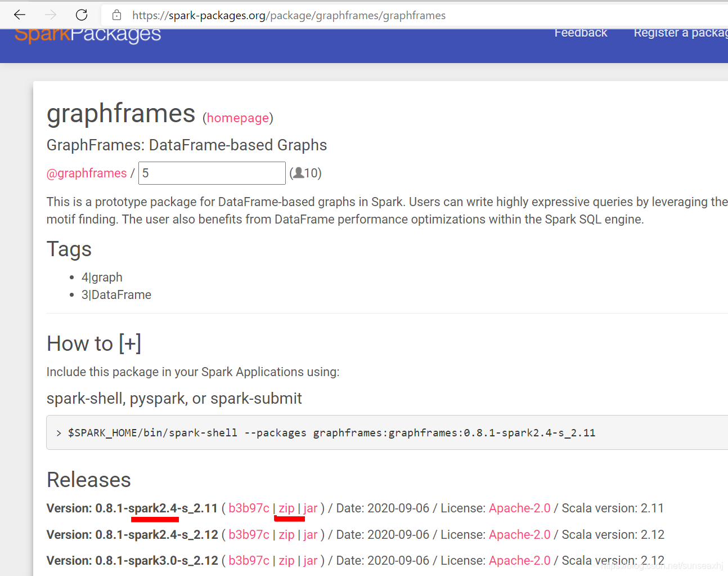Download zip for version 0.8.1-spark2.4-s_2.12

click(x=286, y=534)
